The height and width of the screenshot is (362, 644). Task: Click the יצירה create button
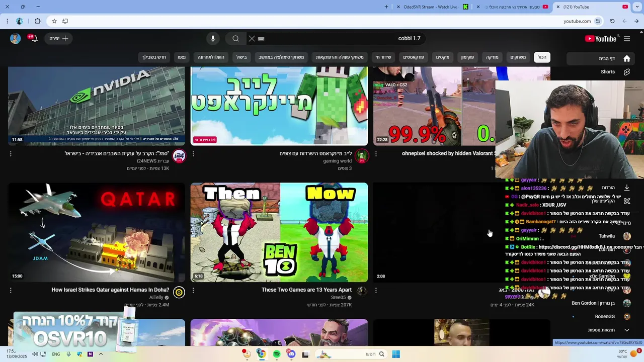point(58,39)
